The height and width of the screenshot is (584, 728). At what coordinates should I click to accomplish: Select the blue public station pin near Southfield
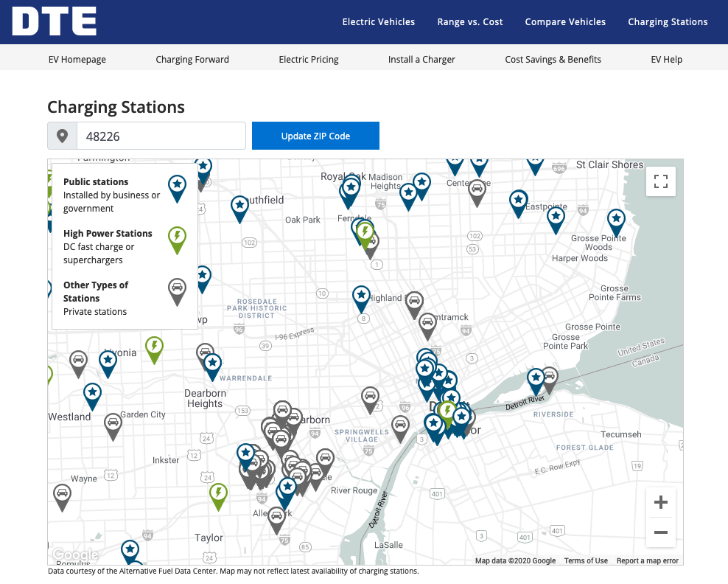click(x=239, y=207)
